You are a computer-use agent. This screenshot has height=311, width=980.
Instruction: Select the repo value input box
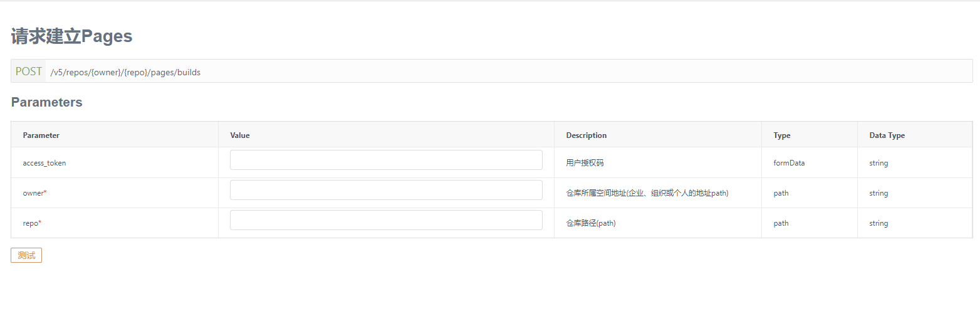click(386, 220)
